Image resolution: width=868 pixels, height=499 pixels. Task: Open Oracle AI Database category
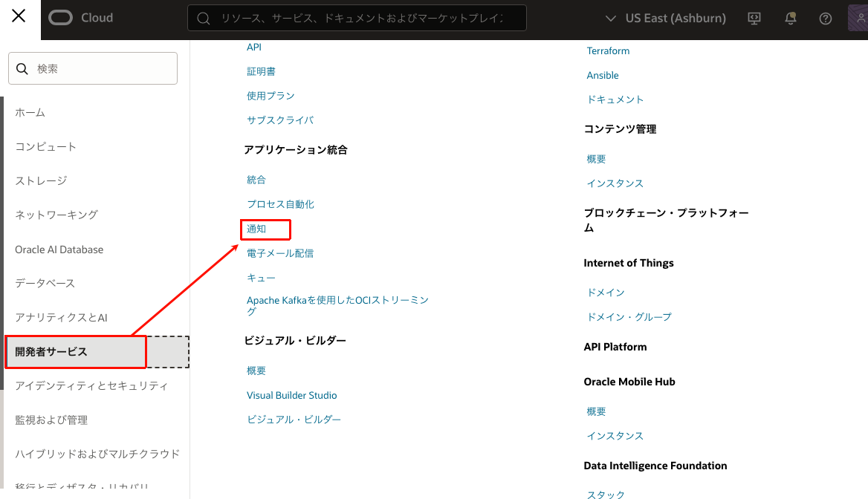tap(59, 249)
